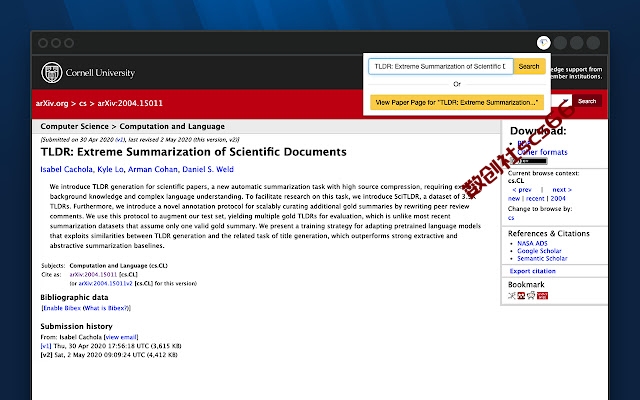The height and width of the screenshot is (400, 640).
Task: Click Computation and Language (cs.CL) subjects text
Action: pos(119,266)
